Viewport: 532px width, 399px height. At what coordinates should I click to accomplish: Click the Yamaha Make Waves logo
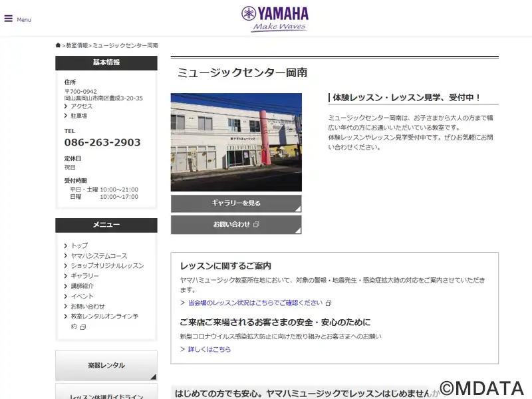pos(275,19)
